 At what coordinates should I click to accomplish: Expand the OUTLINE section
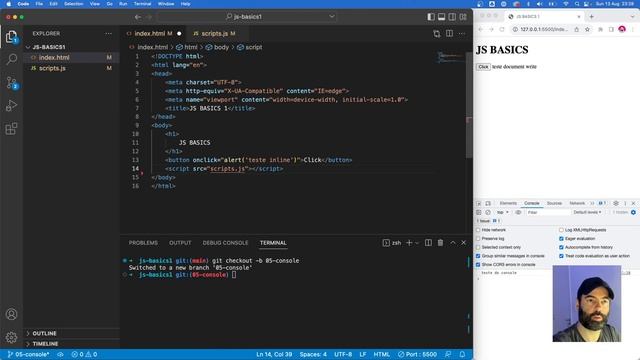coord(44,333)
